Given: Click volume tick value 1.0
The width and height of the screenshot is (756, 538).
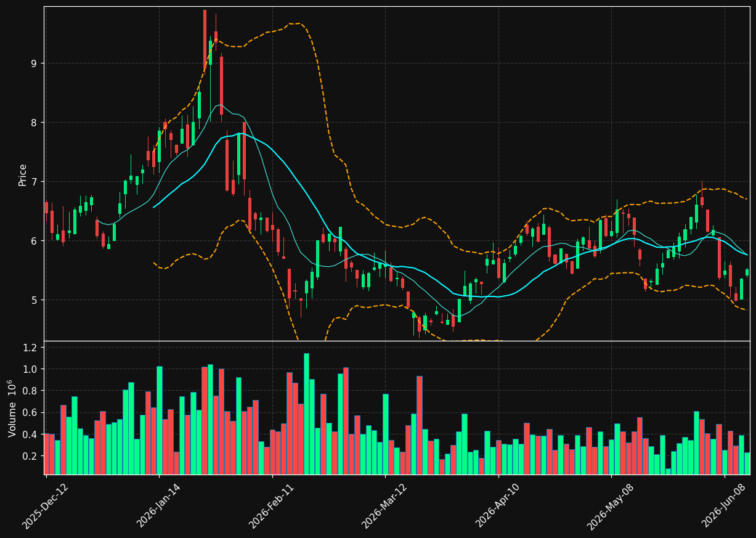Looking at the screenshot, I should tap(31, 369).
